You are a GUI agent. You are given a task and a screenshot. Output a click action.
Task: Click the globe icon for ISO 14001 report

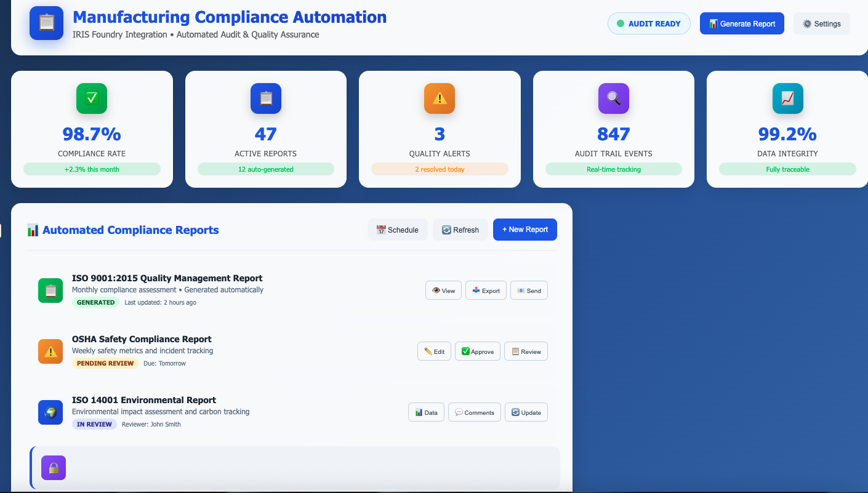coord(50,412)
